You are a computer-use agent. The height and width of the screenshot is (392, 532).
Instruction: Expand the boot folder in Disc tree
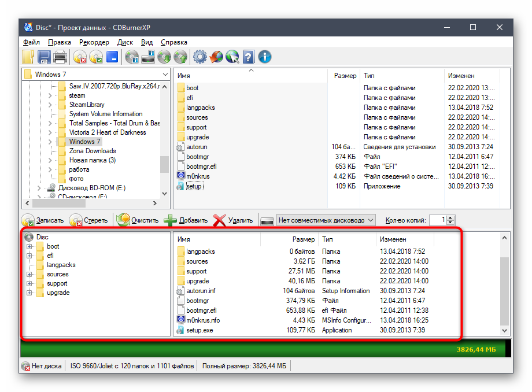pos(29,247)
